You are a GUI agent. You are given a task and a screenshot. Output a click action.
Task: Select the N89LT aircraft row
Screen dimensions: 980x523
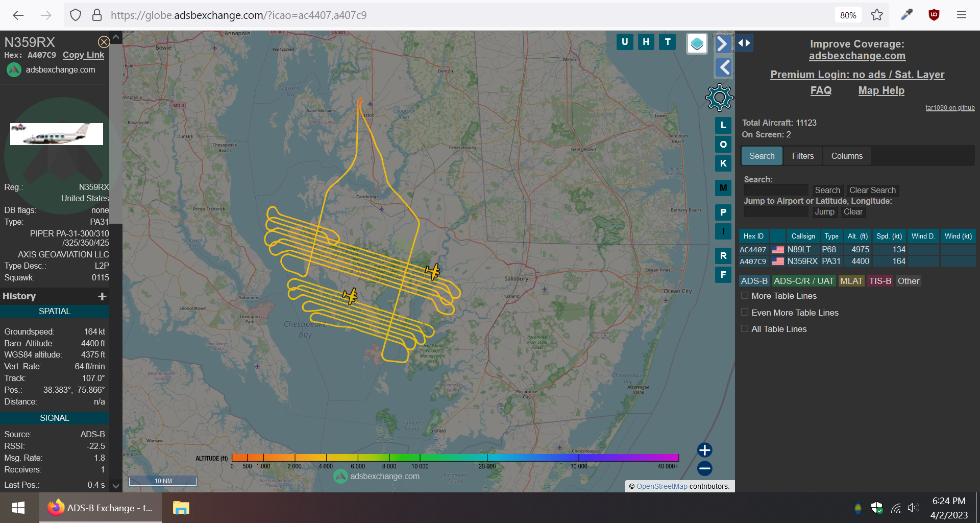pos(857,250)
